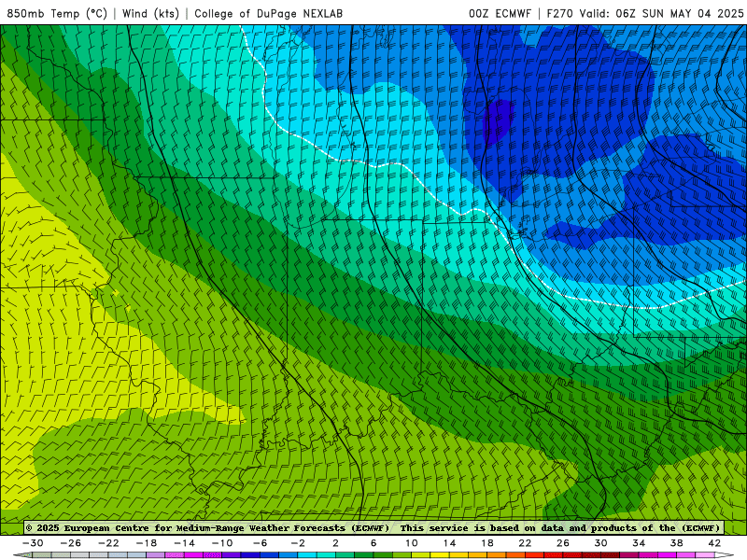Viewport: 747px width, 560px height.
Task: Click the -30 legend value
Action: (33, 543)
